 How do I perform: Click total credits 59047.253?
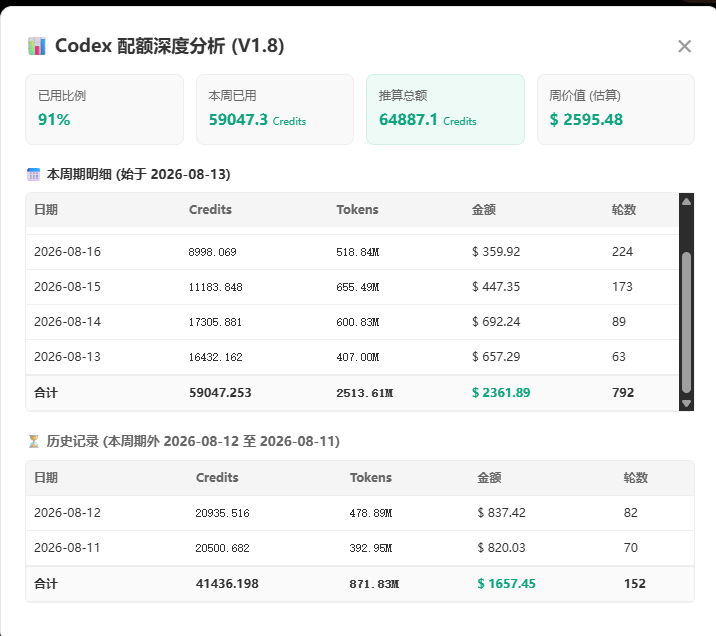coord(221,393)
